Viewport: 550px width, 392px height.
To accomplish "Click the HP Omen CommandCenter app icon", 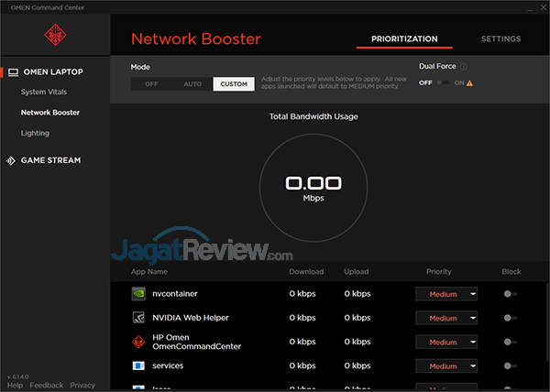I will point(138,342).
